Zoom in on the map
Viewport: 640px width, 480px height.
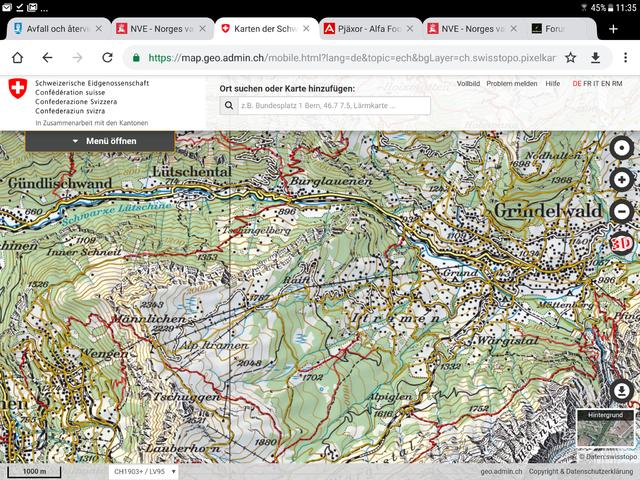621,179
